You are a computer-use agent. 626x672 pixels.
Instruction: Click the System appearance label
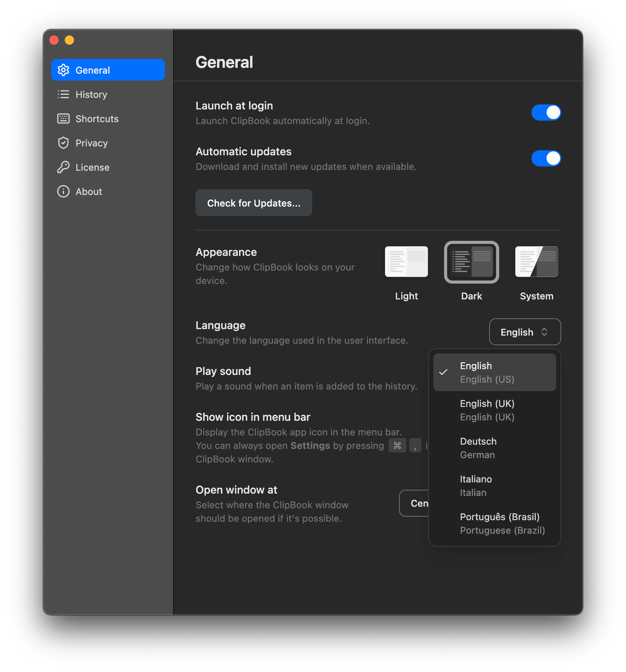click(x=537, y=296)
